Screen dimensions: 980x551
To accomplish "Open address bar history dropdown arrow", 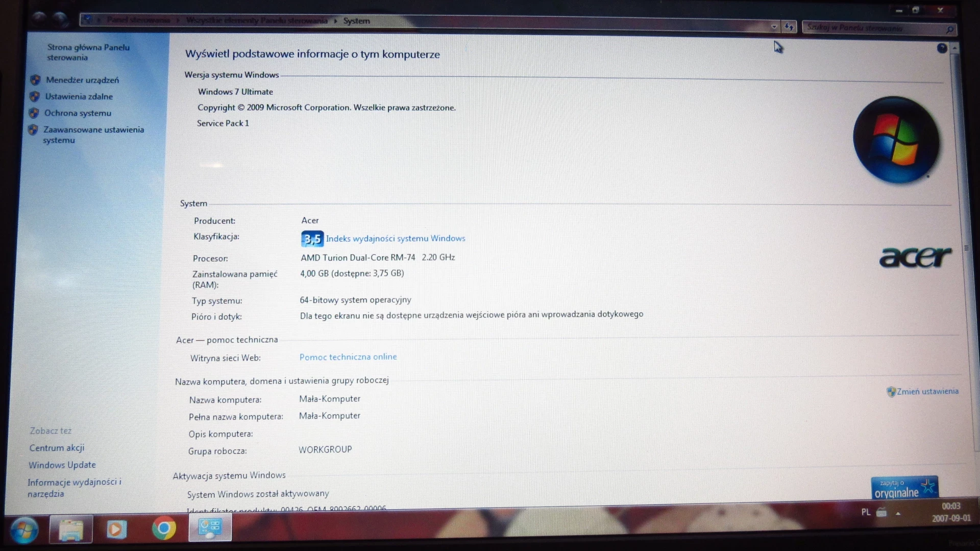I will [774, 27].
